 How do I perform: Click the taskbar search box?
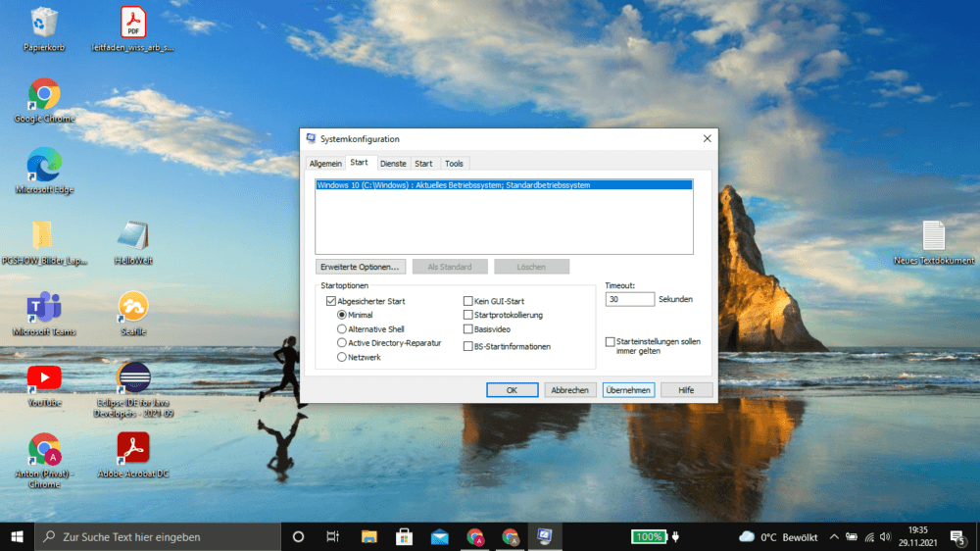(158, 536)
